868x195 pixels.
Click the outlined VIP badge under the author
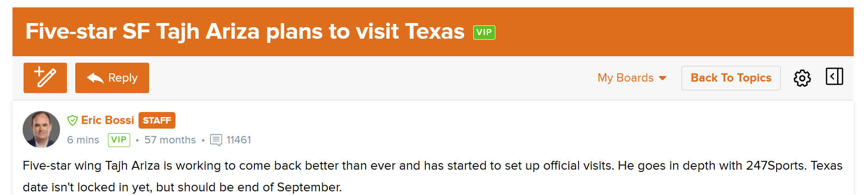coord(119,140)
